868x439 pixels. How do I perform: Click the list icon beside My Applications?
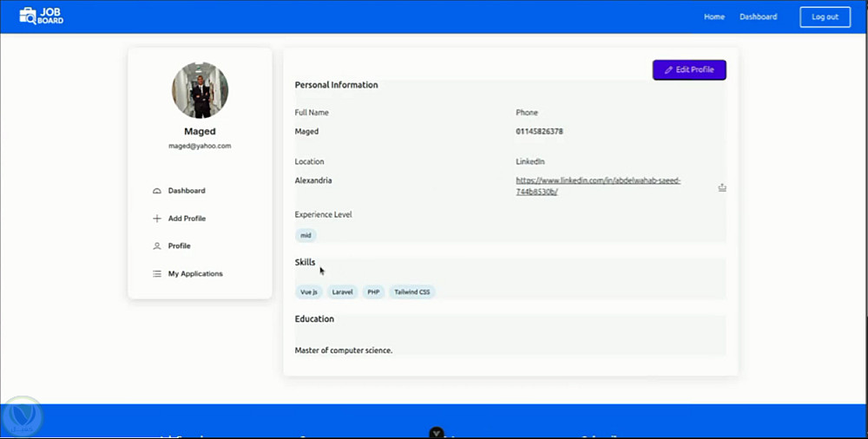[156, 273]
